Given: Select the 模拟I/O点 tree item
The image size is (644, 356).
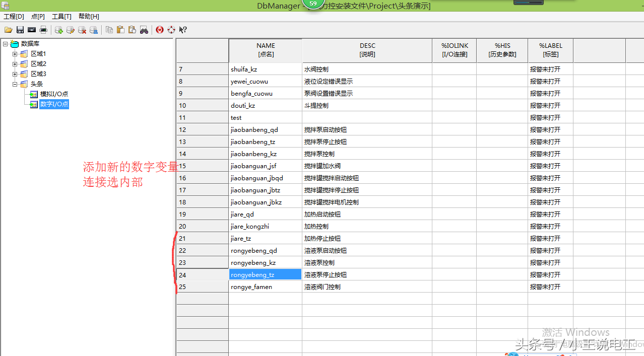Looking at the screenshot, I should (x=54, y=94).
